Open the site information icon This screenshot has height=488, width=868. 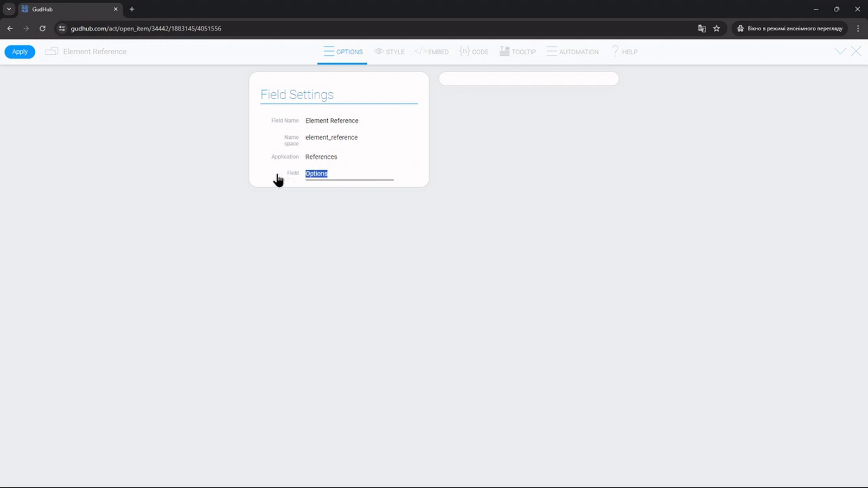62,28
